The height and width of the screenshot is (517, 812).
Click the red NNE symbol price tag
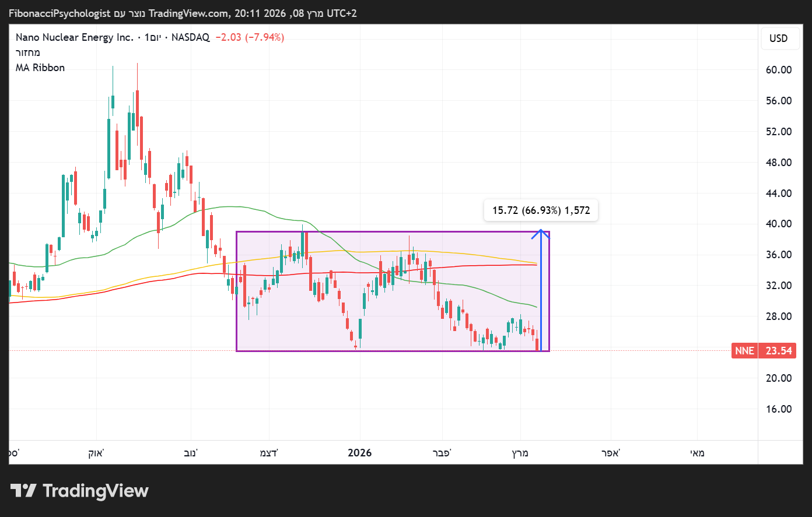(744, 351)
